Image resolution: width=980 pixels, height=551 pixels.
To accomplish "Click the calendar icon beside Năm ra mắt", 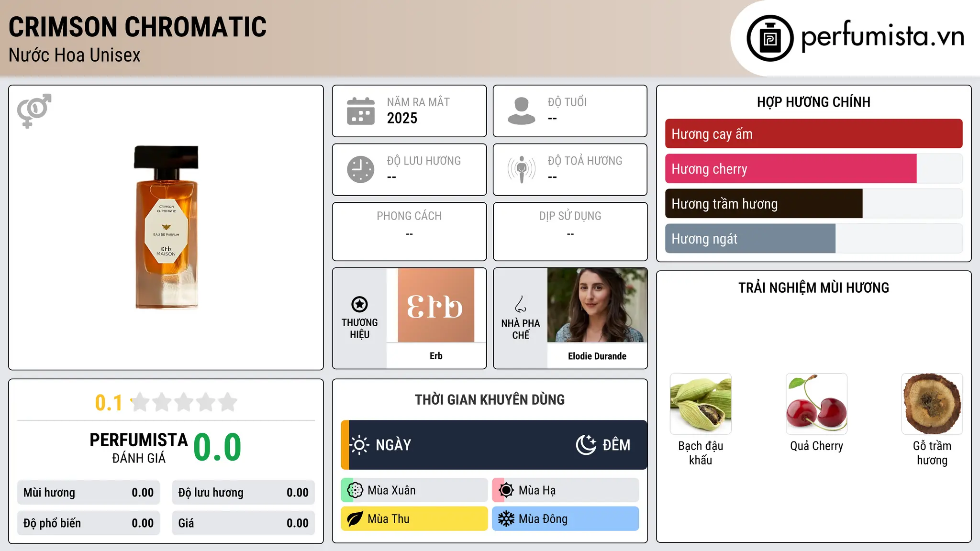I will pyautogui.click(x=361, y=111).
